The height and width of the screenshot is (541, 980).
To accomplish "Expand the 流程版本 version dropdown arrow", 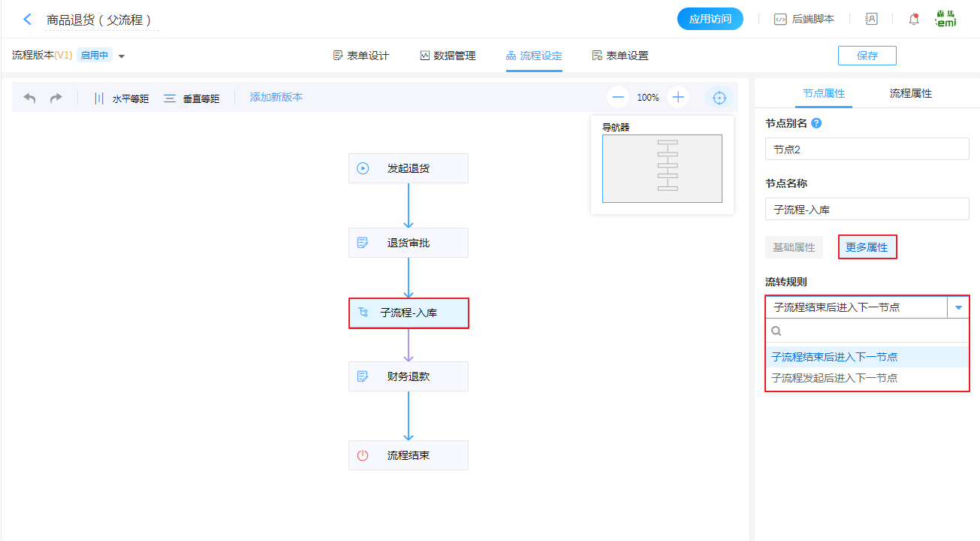I will pyautogui.click(x=122, y=56).
